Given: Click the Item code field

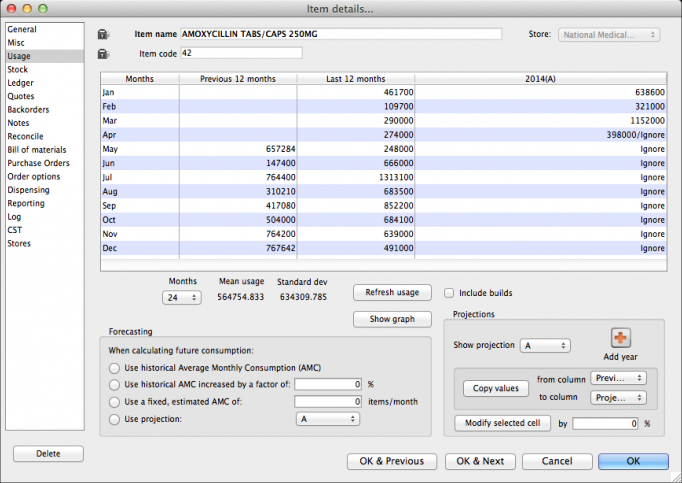Looking at the screenshot, I should click(x=241, y=53).
